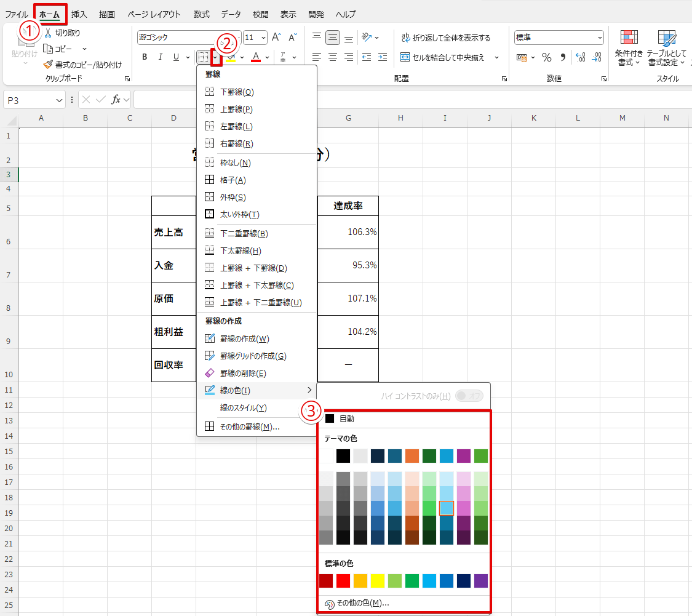Select row header 15
Image resolution: width=692 pixels, height=616 pixels.
tap(9, 451)
